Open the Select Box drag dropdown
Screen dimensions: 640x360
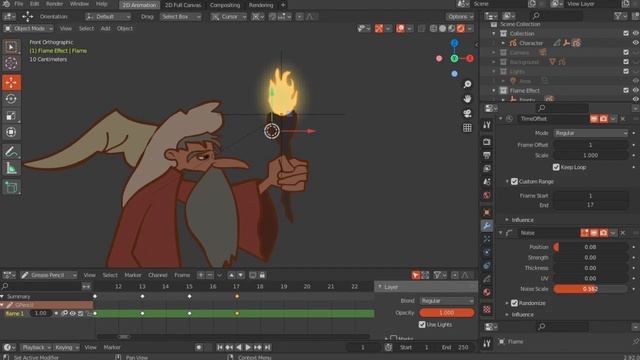180,17
